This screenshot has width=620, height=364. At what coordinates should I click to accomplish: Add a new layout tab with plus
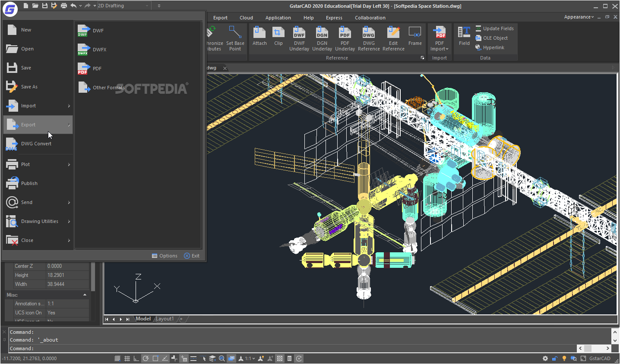[x=181, y=319]
